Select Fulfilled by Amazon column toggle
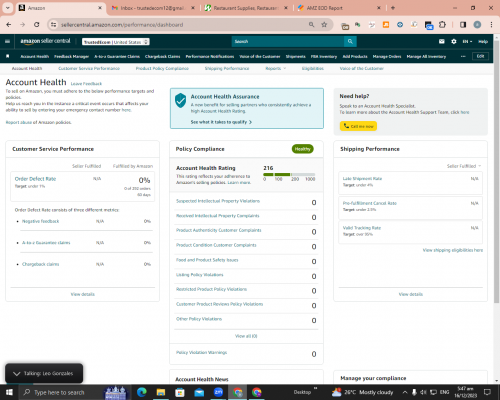 [133, 166]
